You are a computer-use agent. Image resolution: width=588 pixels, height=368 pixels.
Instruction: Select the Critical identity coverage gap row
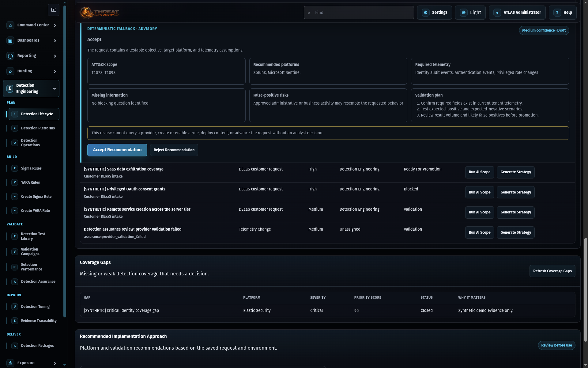(327, 311)
